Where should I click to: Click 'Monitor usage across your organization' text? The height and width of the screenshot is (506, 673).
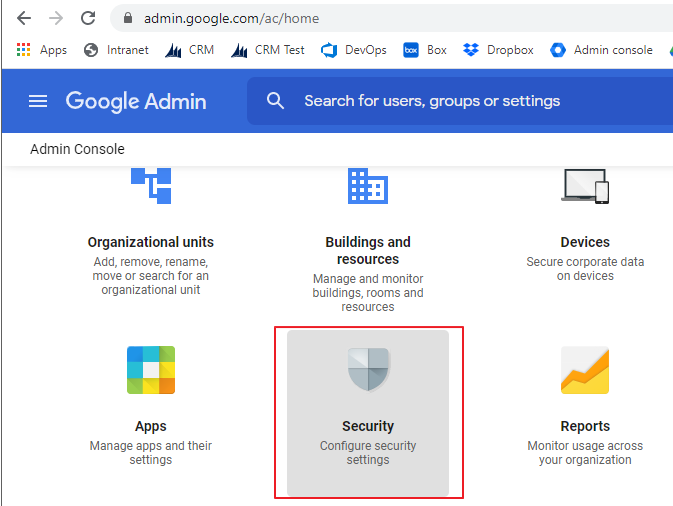pos(585,453)
